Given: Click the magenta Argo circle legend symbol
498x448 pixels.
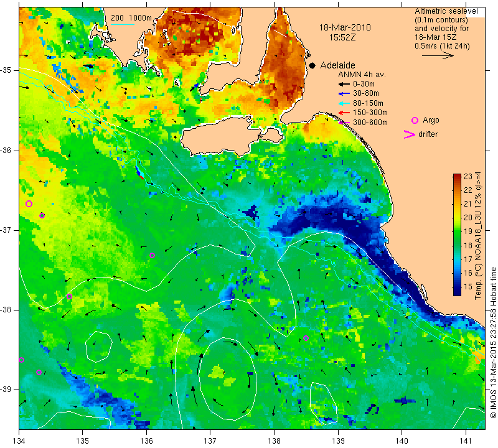Looking at the screenshot, I should pos(415,120).
